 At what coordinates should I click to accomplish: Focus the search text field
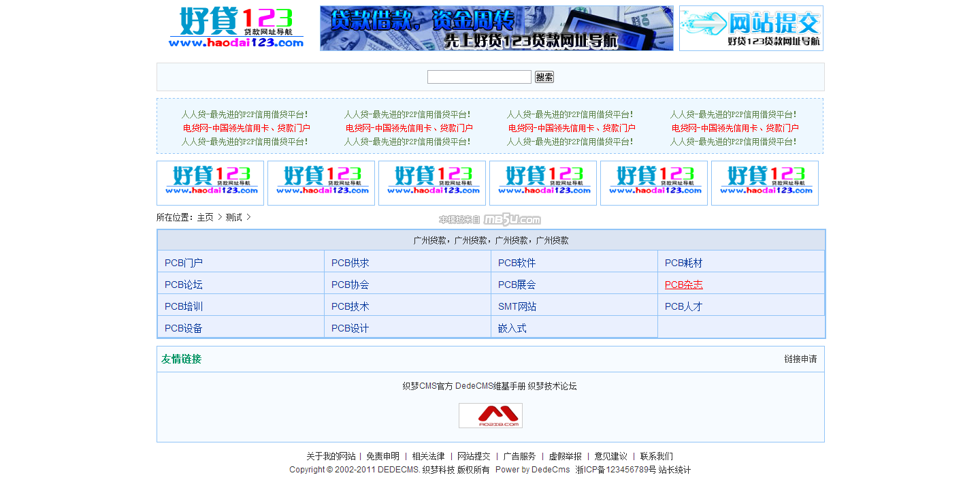[479, 77]
